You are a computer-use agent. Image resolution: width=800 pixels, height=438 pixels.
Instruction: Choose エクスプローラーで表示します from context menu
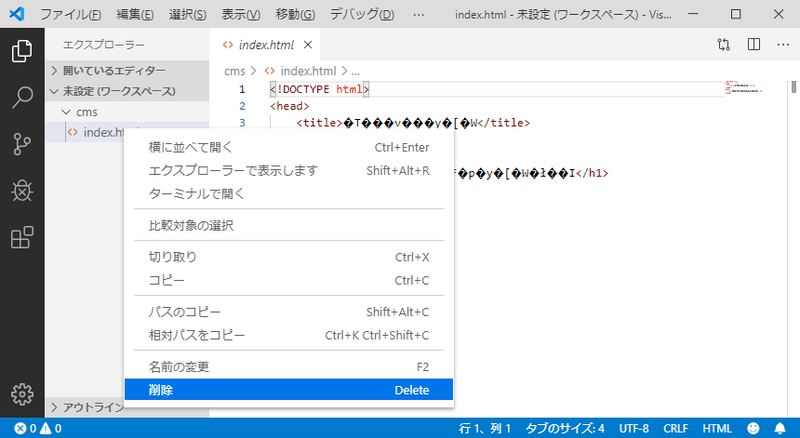289,171
